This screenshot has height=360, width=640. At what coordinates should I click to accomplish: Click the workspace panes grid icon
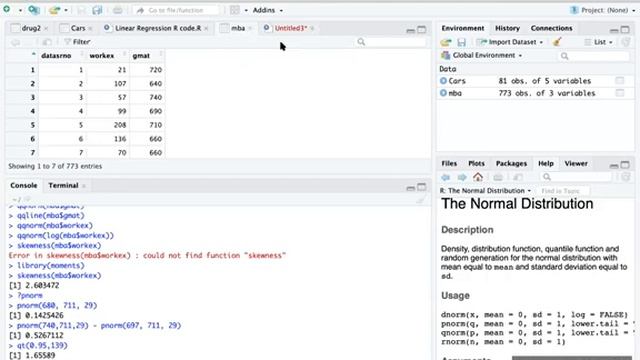tap(235, 10)
